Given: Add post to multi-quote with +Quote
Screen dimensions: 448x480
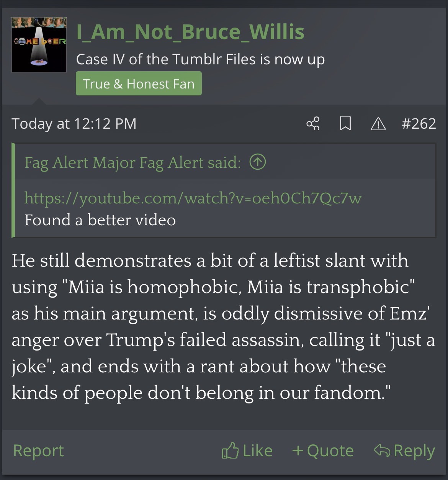Looking at the screenshot, I should 323,451.
